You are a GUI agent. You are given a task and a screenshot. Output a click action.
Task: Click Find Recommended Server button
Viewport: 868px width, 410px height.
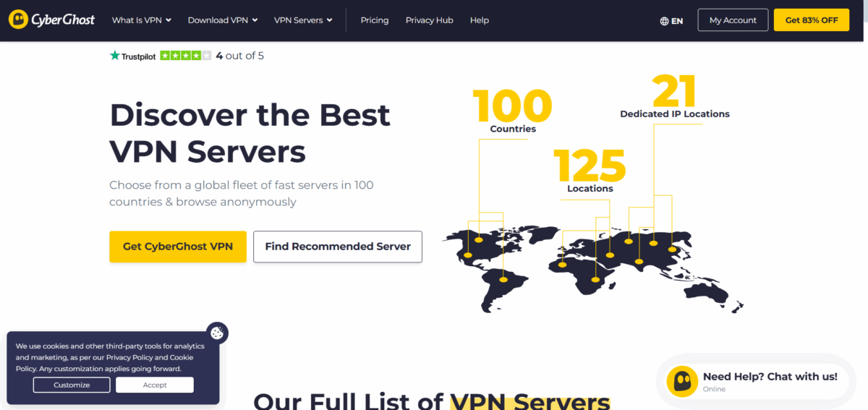(x=338, y=247)
